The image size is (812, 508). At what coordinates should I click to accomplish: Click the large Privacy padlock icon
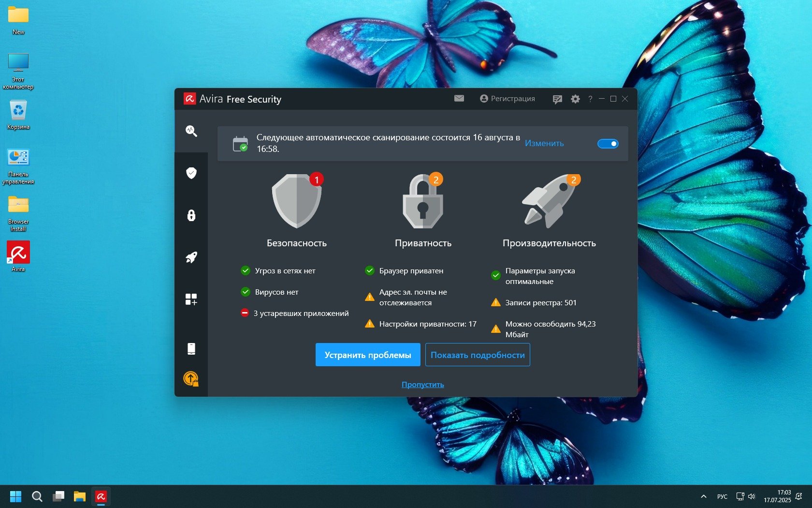point(423,201)
